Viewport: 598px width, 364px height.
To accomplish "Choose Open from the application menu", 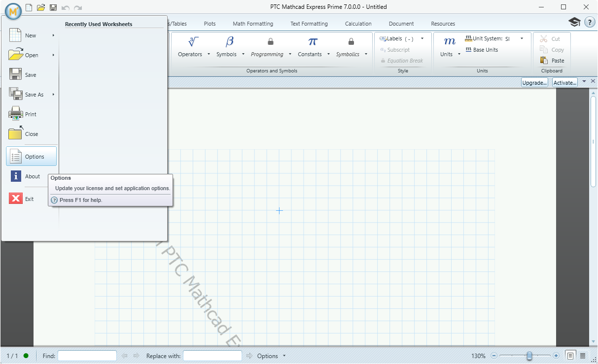I will tap(32, 55).
